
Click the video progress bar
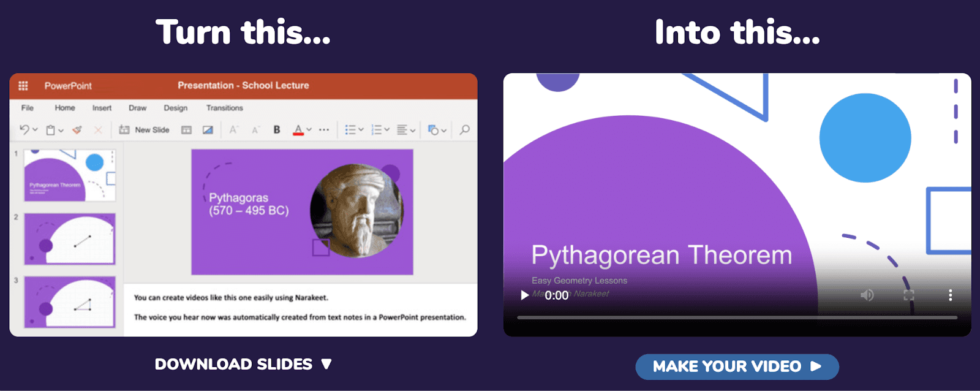pyautogui.click(x=737, y=317)
